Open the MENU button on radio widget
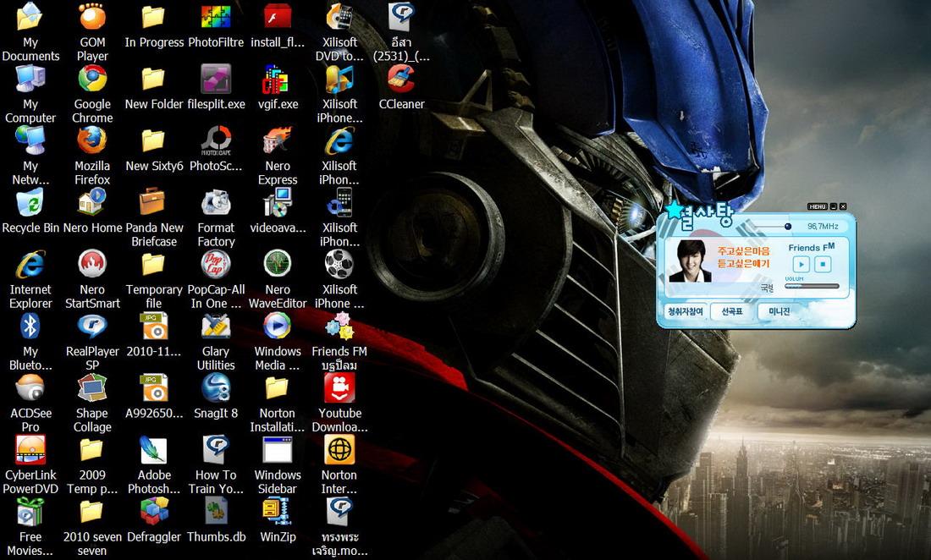The image size is (931, 560). click(x=817, y=206)
